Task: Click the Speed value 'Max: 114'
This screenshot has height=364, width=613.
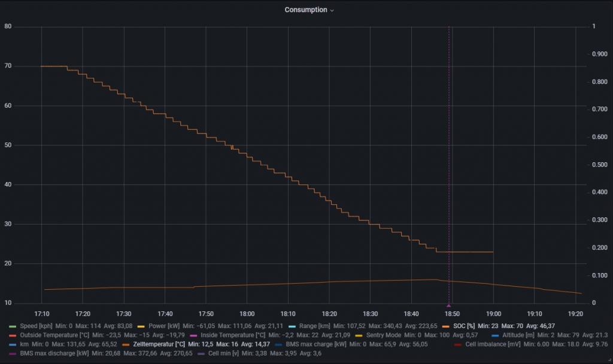Action: coord(88,326)
